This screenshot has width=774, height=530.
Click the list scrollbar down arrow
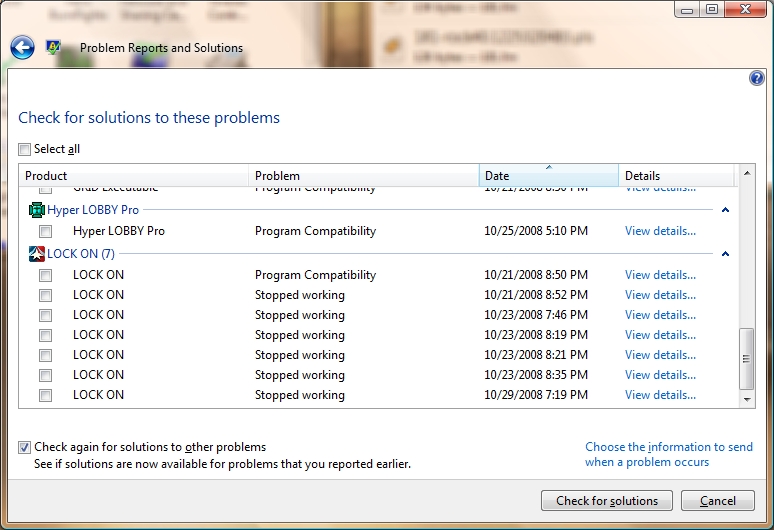coord(747,400)
